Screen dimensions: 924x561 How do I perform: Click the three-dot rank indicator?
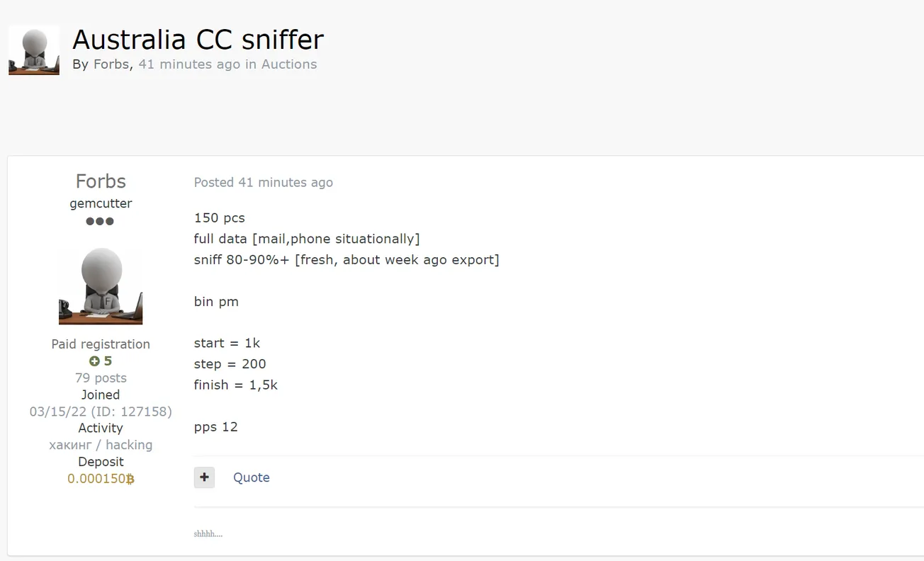[x=100, y=221]
